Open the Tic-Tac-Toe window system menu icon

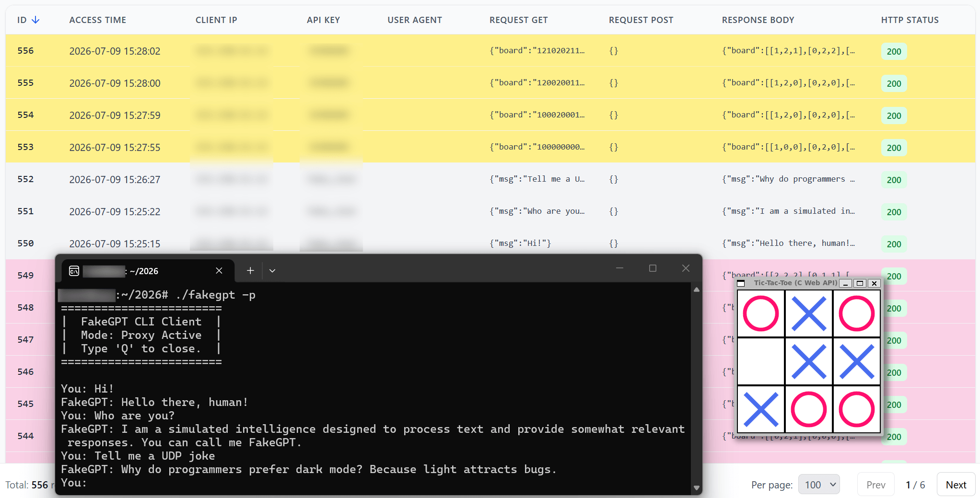741,283
